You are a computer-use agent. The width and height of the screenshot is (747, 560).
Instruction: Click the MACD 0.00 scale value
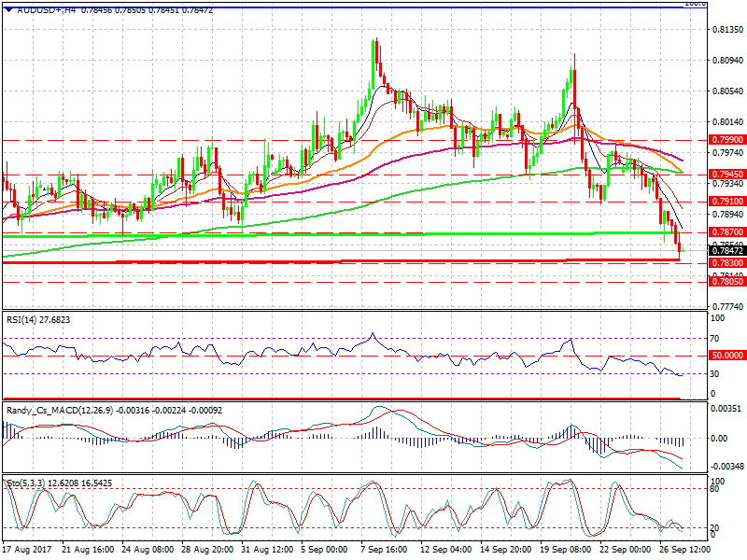[722, 438]
